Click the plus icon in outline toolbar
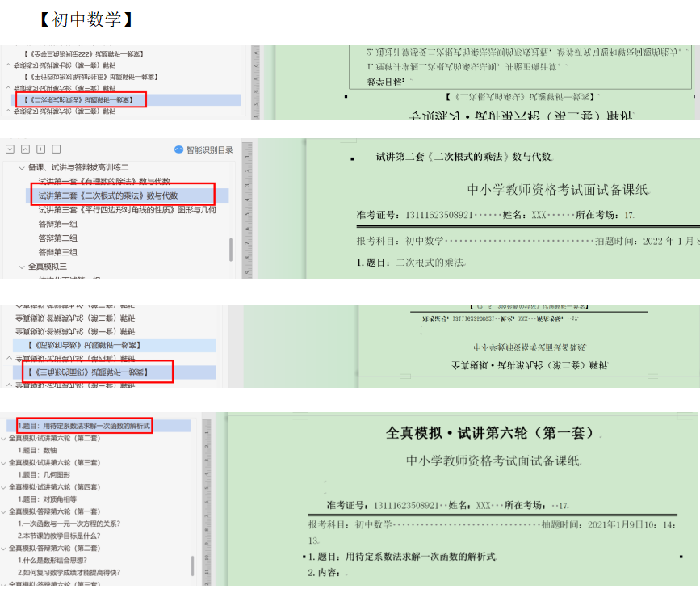Screen dimensions: 700x589 tap(41, 149)
